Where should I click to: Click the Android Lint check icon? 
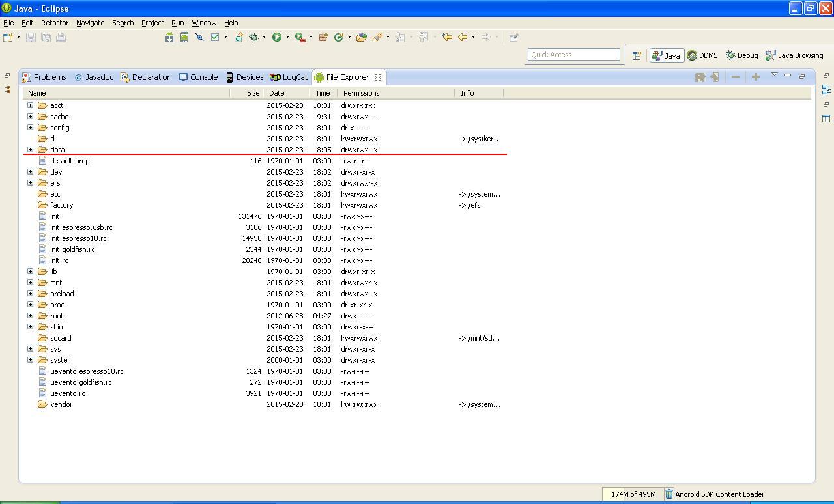(x=215, y=38)
